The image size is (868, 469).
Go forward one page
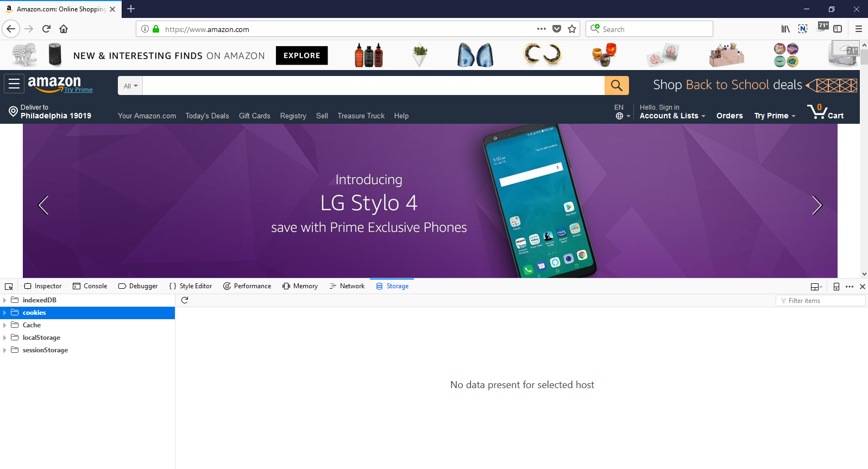[x=29, y=29]
